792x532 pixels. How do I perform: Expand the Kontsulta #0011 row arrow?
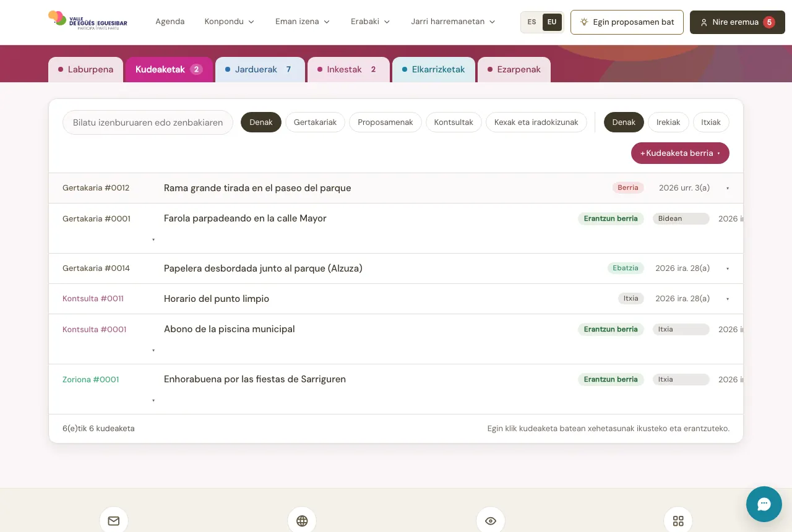(x=728, y=299)
